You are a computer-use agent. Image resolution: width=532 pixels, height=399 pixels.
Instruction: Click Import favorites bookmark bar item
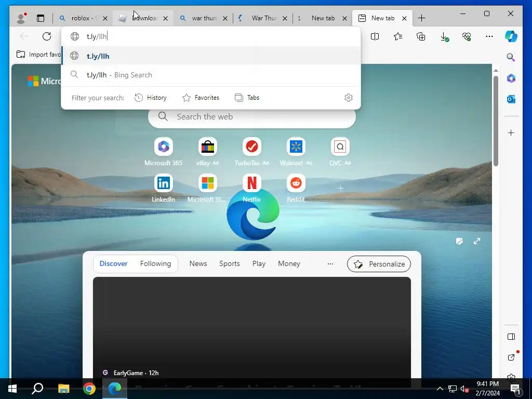tap(38, 54)
